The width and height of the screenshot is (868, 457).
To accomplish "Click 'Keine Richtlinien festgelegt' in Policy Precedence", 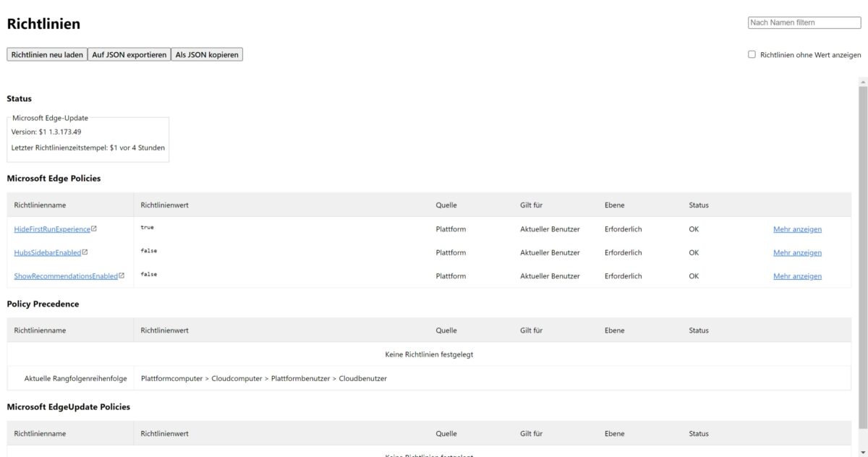I will (429, 354).
